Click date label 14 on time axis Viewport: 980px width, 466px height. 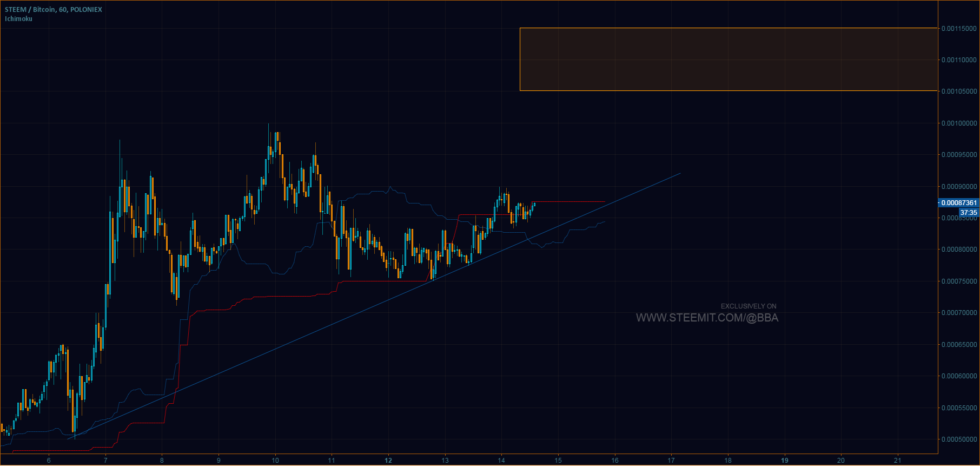pos(501,461)
